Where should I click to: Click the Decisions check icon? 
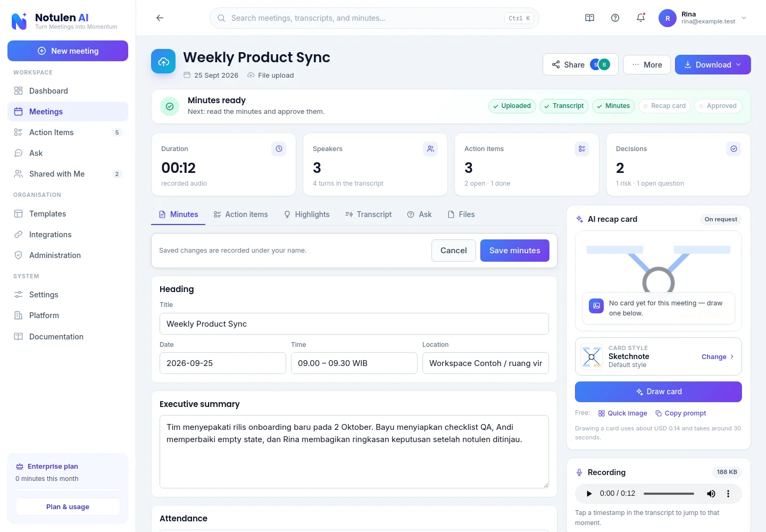pos(734,149)
